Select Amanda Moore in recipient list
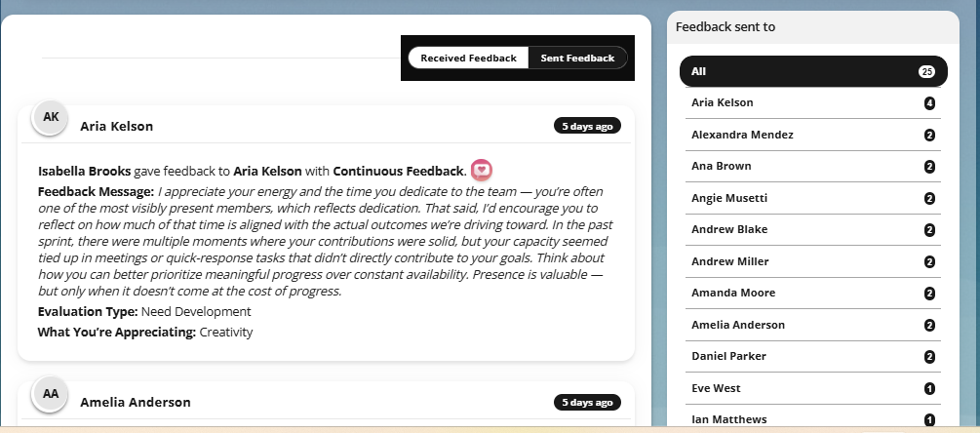This screenshot has width=980, height=433. [813, 293]
